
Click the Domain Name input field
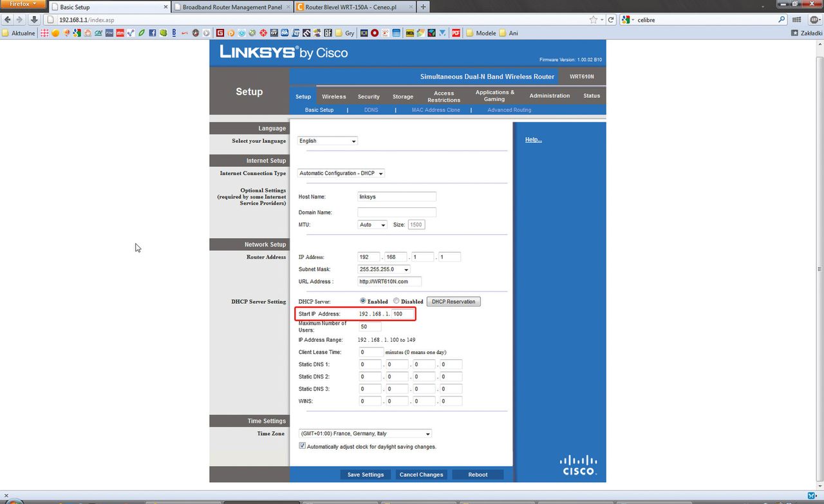tap(397, 212)
